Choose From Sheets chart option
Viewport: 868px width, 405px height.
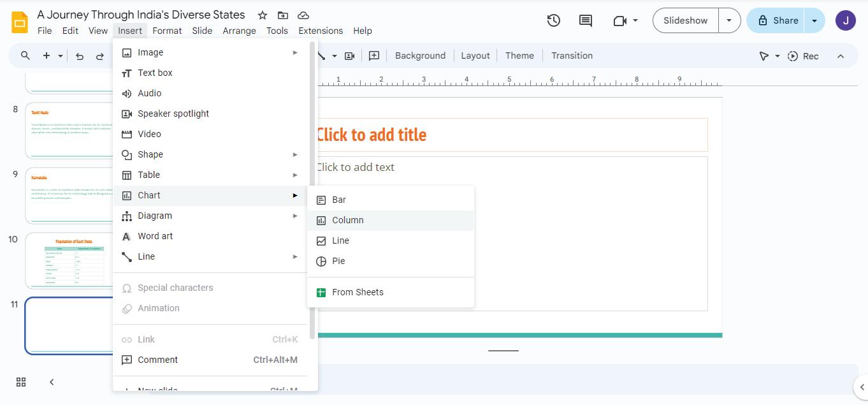tap(358, 292)
